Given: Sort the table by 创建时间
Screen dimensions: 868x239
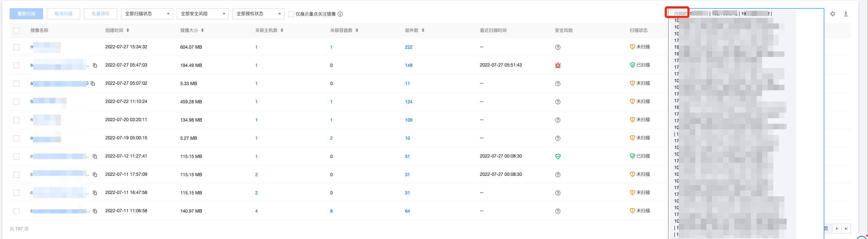Looking at the screenshot, I should coord(128,30).
